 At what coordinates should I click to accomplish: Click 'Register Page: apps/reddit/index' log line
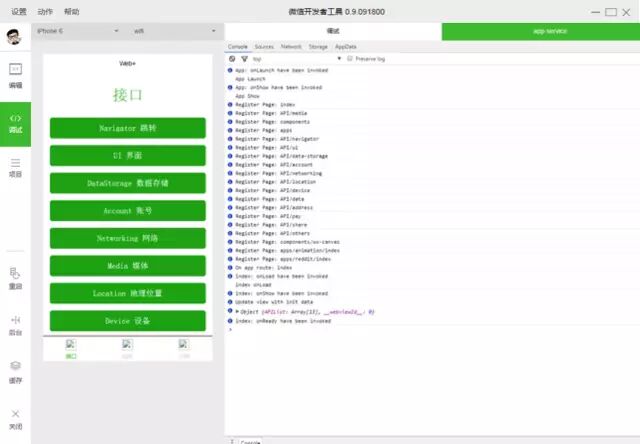click(283, 259)
